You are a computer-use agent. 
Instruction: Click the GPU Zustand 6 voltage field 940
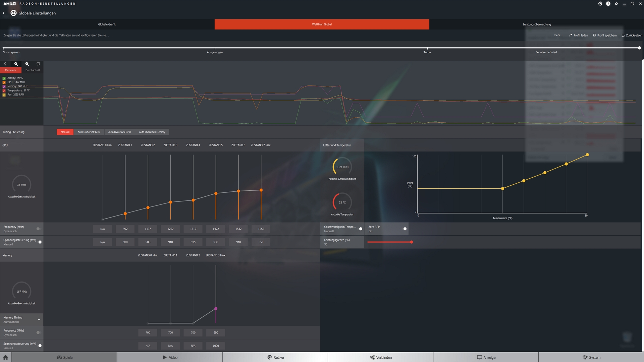pos(238,242)
